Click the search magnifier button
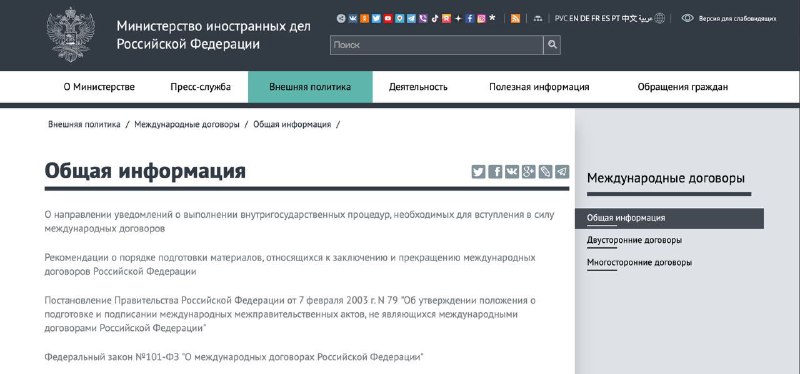 (552, 45)
